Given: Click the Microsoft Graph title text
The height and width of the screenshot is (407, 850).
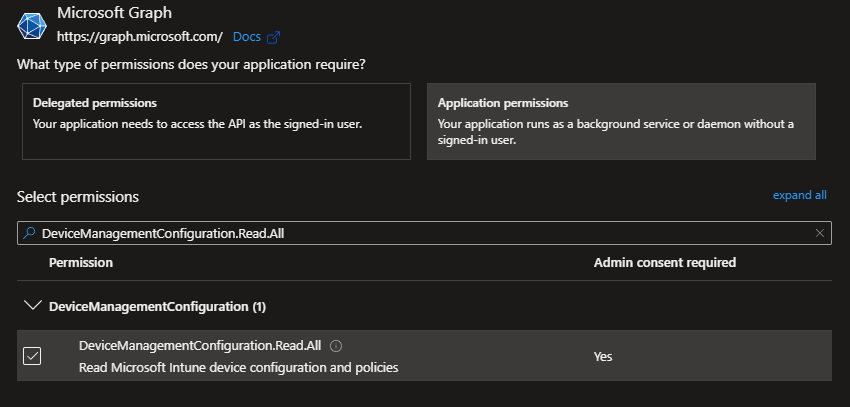Looking at the screenshot, I should (x=113, y=14).
